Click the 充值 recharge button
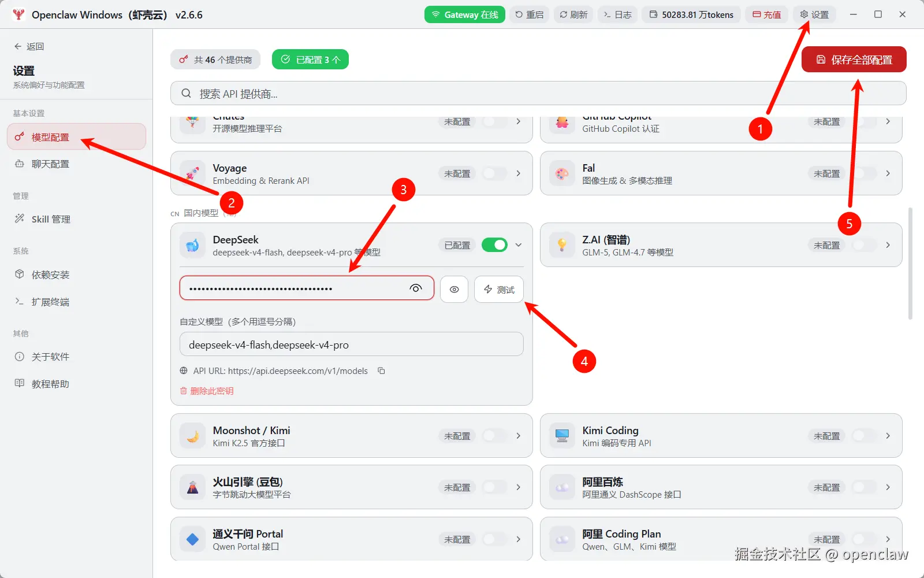The image size is (924, 578). (766, 14)
